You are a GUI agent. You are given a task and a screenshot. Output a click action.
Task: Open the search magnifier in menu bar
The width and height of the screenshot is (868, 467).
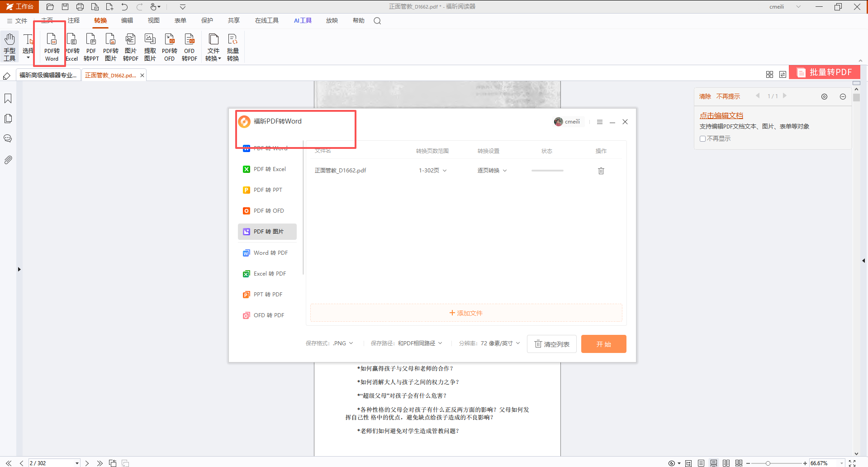(377, 21)
